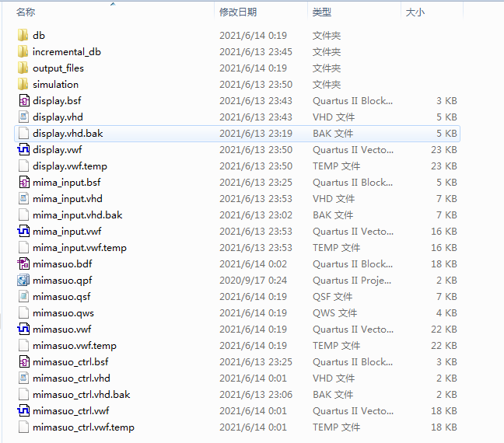Click the QSF 文件 type cell
The width and height of the screenshot is (504, 443).
coord(332,297)
